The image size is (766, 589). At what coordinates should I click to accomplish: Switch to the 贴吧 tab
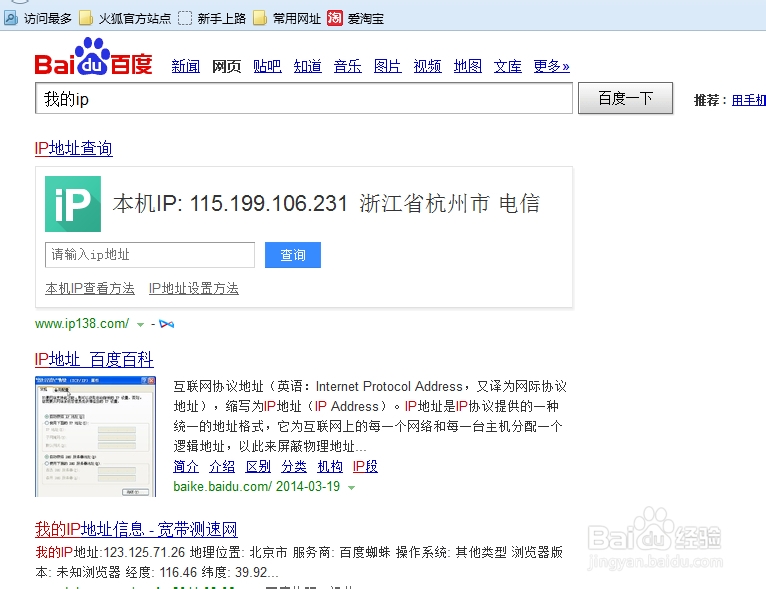click(267, 66)
